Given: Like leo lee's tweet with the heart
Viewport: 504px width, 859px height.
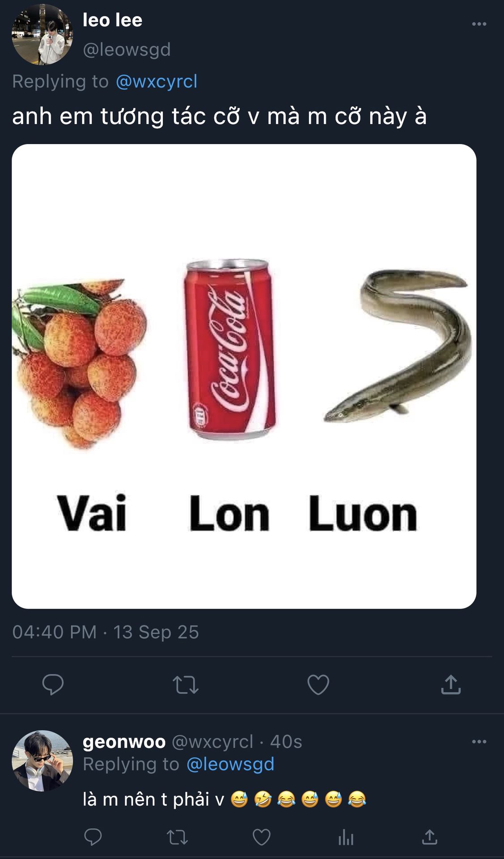Looking at the screenshot, I should pos(318,685).
